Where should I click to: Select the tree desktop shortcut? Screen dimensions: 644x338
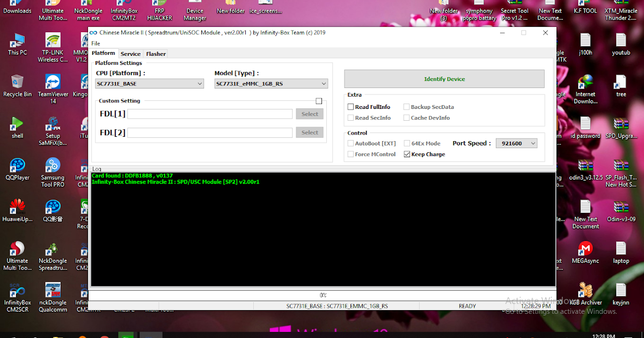(621, 86)
